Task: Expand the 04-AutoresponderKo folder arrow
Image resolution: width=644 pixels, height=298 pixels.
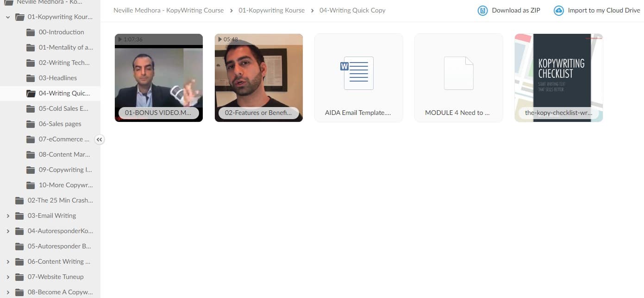Action: pyautogui.click(x=8, y=231)
